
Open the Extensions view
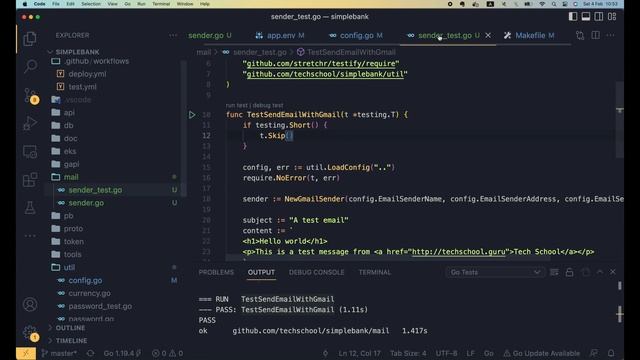pos(30,180)
